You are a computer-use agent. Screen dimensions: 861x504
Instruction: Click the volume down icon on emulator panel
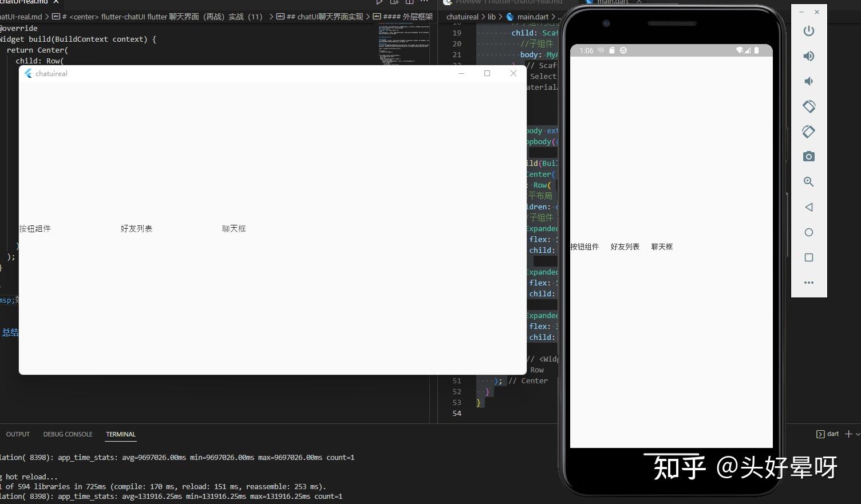coord(808,81)
